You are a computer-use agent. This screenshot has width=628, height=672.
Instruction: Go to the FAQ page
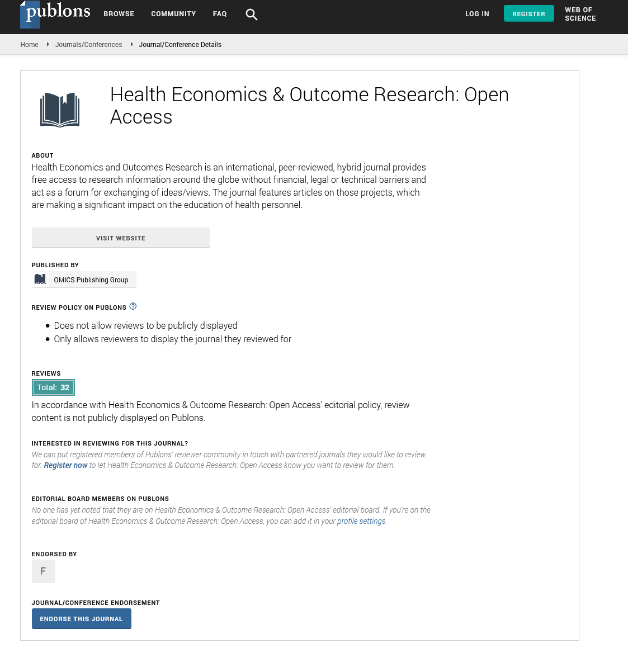click(220, 14)
